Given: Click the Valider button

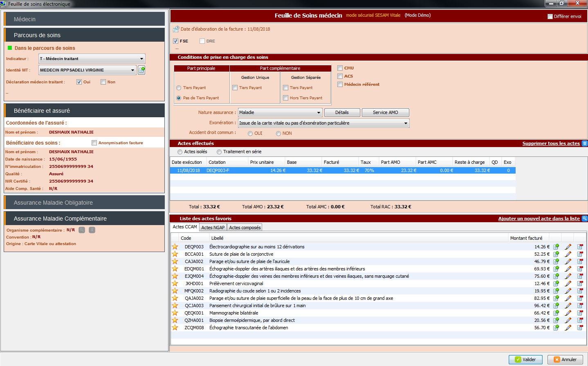Looking at the screenshot, I should pos(525,359).
